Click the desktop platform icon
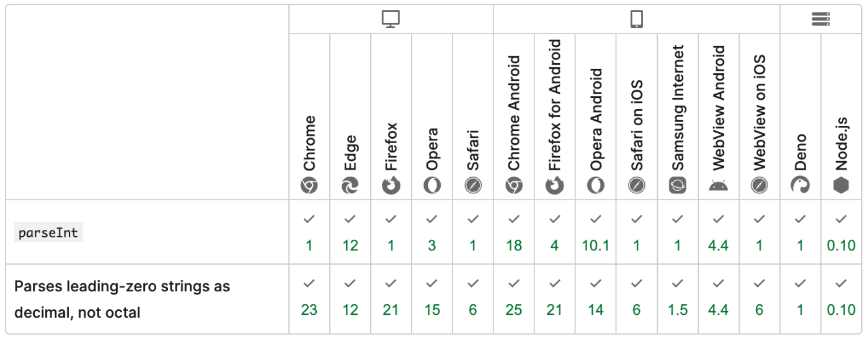Screen dimensions: 868x339 pos(391,19)
